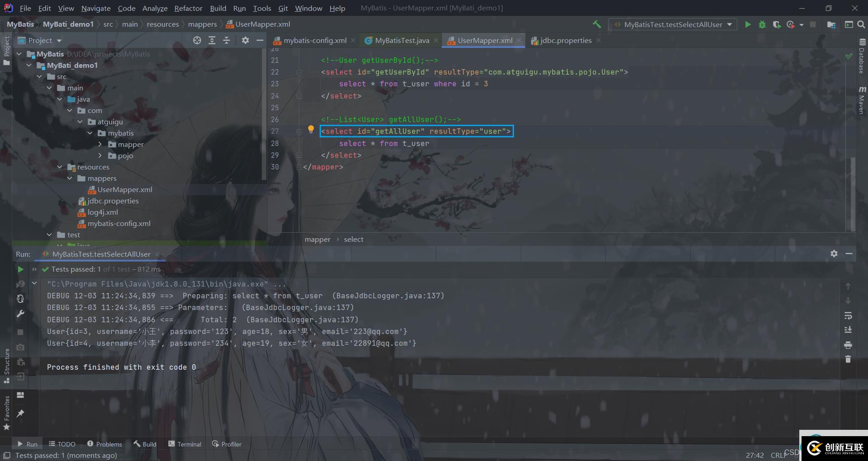Open the Profiler tool window button
The width and height of the screenshot is (868, 461).
[227, 444]
